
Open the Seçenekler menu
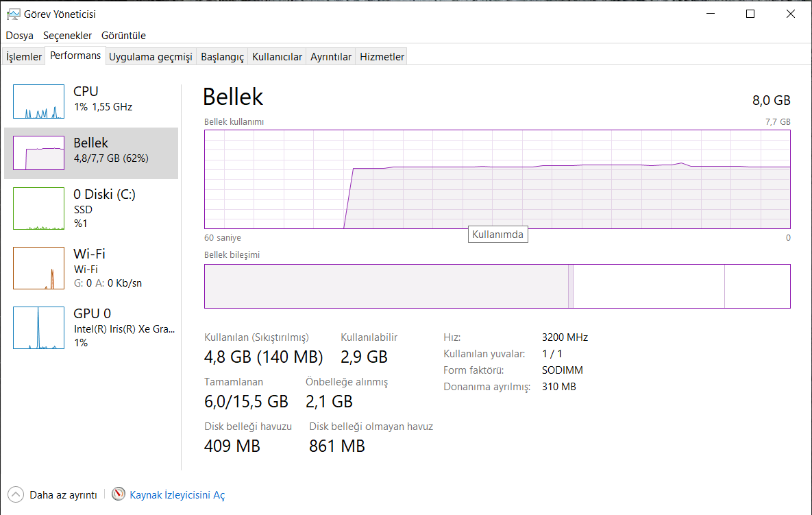point(67,36)
